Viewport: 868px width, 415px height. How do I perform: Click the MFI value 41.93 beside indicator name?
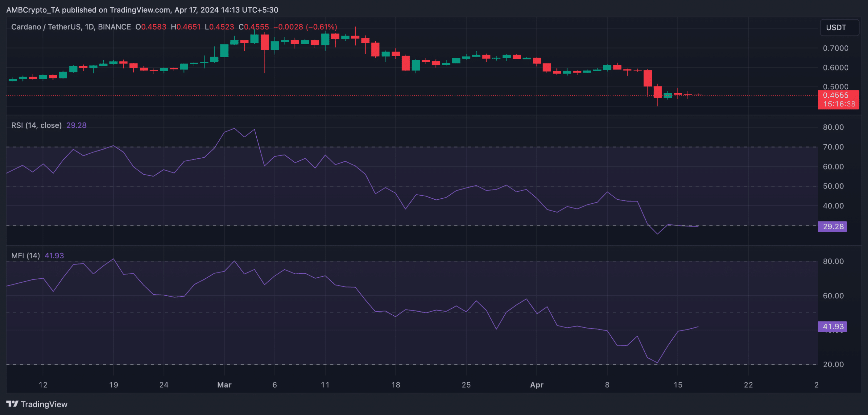point(54,256)
